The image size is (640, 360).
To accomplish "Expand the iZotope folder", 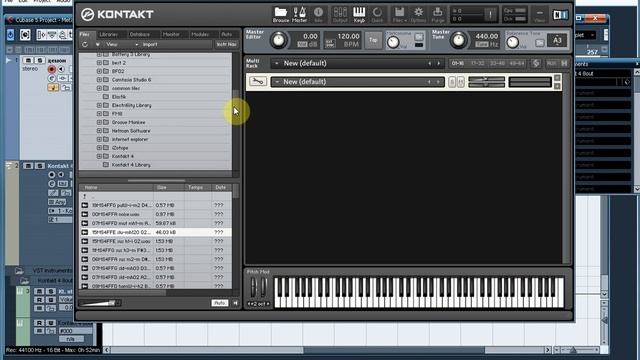I will click(x=99, y=148).
